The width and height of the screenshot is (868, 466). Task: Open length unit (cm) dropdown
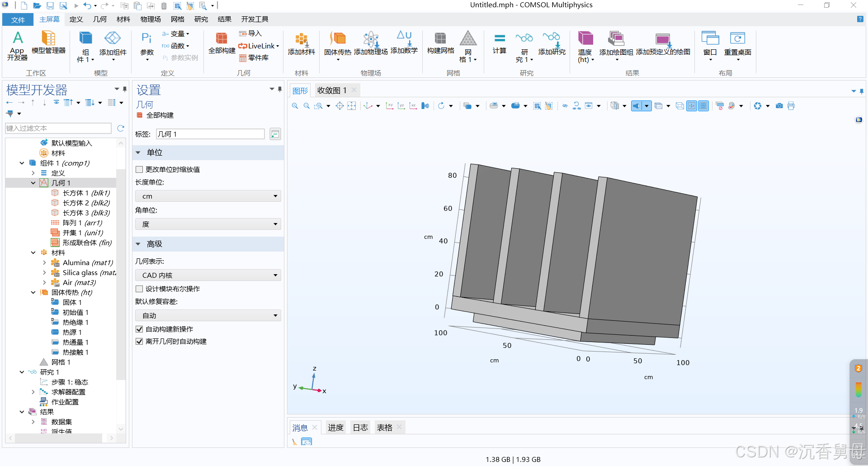click(208, 196)
